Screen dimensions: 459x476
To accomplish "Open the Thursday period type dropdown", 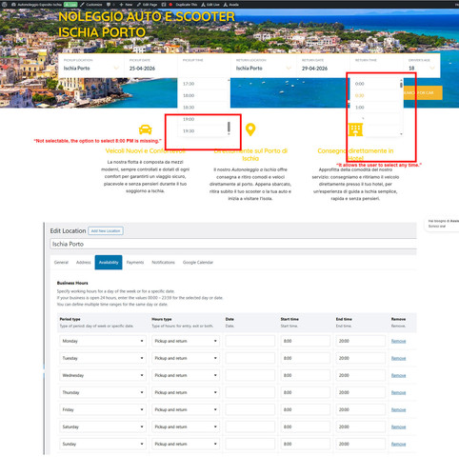I will (x=103, y=392).
